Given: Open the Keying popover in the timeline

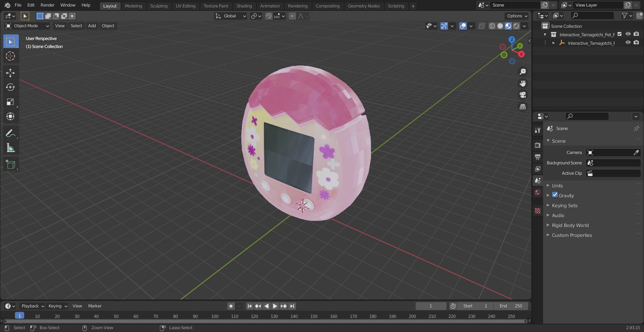Looking at the screenshot, I should click(x=58, y=306).
